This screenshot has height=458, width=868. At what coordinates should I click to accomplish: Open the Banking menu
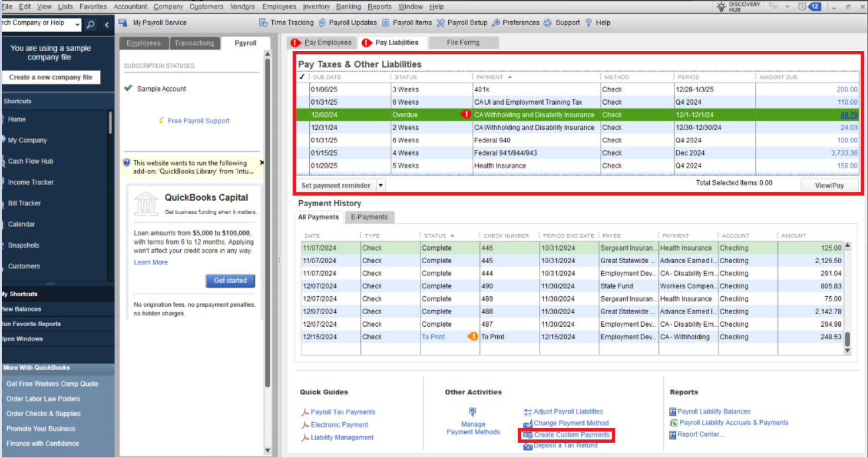[349, 7]
